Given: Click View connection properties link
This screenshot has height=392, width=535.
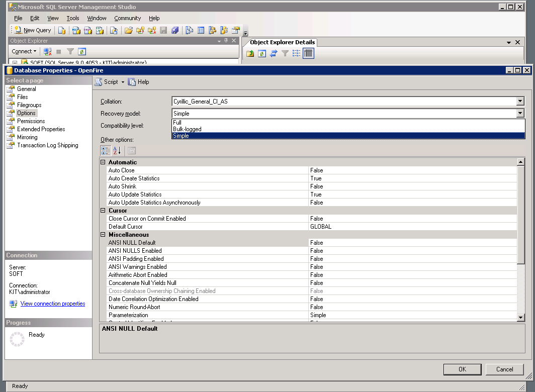Looking at the screenshot, I should [x=52, y=304].
